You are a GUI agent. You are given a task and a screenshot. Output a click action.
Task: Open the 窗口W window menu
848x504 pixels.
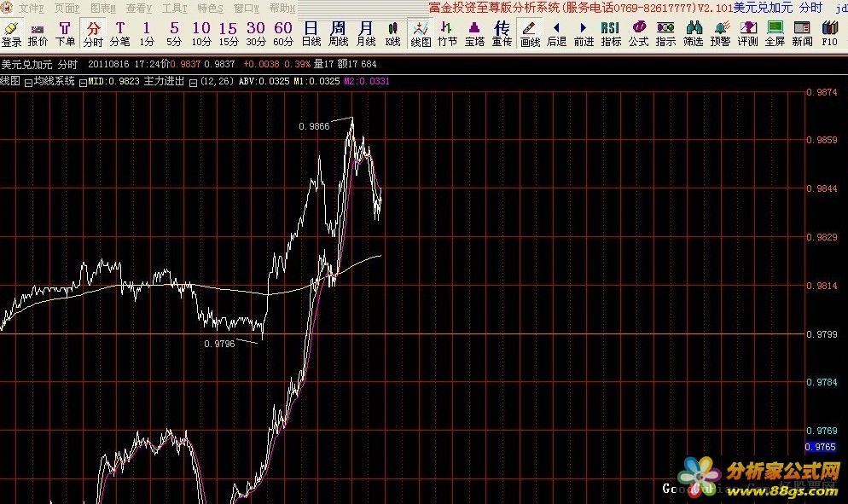(x=247, y=9)
